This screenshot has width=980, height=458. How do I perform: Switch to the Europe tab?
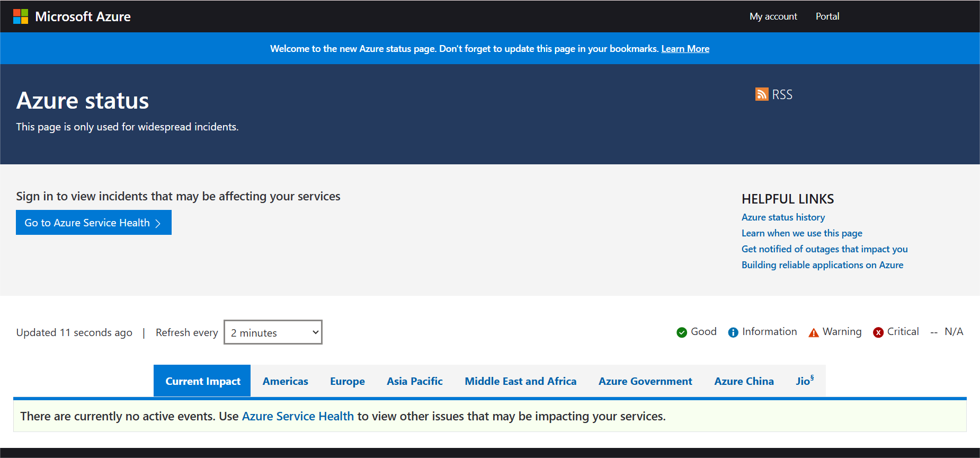point(347,381)
